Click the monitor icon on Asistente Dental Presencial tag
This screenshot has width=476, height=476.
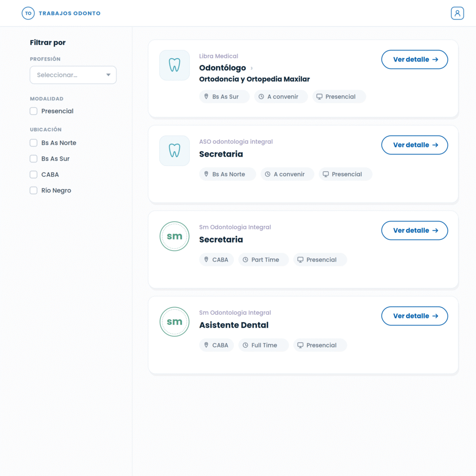click(x=300, y=345)
